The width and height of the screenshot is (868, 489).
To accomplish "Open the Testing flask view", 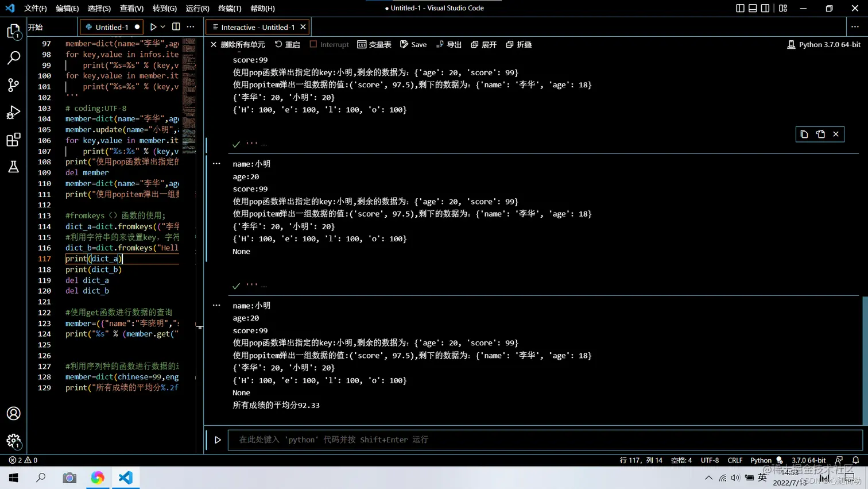I will [13, 167].
